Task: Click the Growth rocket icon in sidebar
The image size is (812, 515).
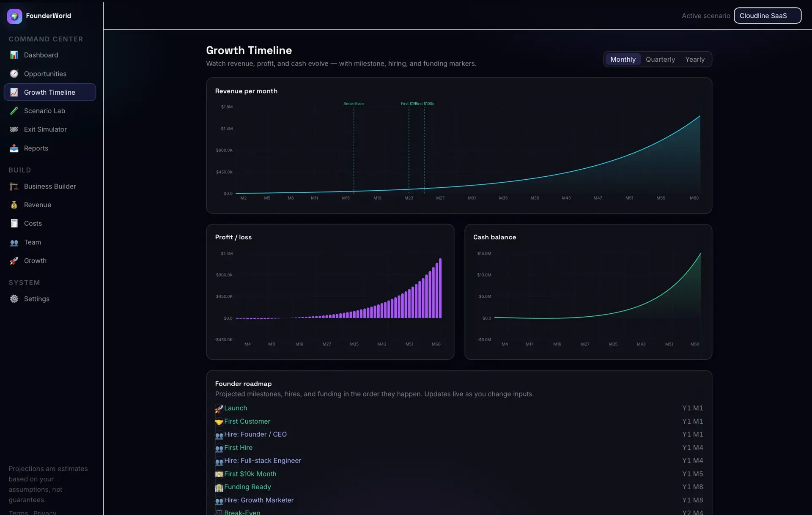Action: pyautogui.click(x=14, y=261)
